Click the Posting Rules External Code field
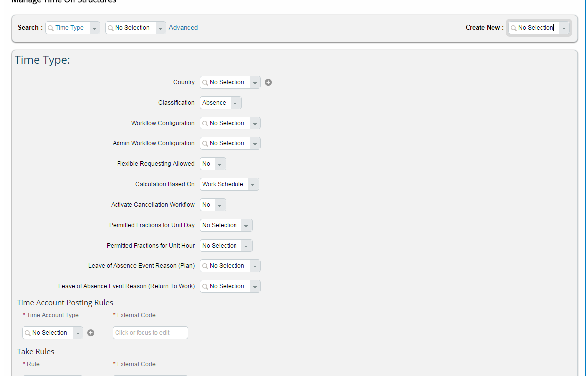Image resolution: width=588 pixels, height=376 pixels. pos(150,333)
